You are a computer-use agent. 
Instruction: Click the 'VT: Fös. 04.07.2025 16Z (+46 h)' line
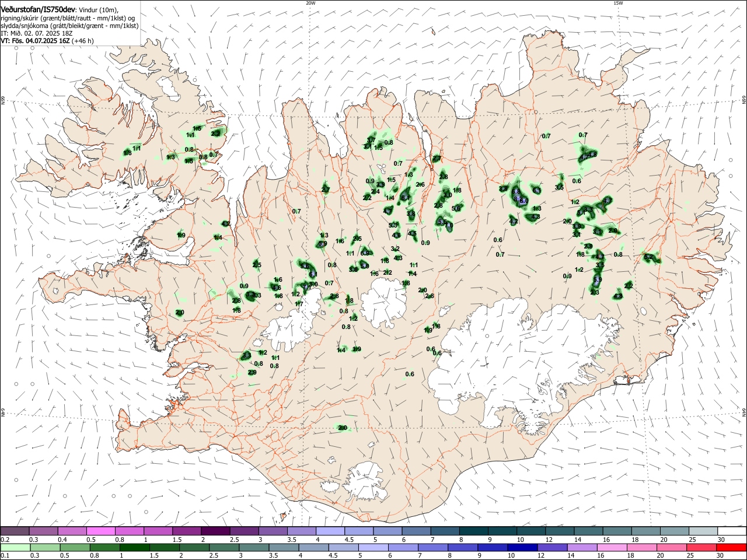[47, 41]
